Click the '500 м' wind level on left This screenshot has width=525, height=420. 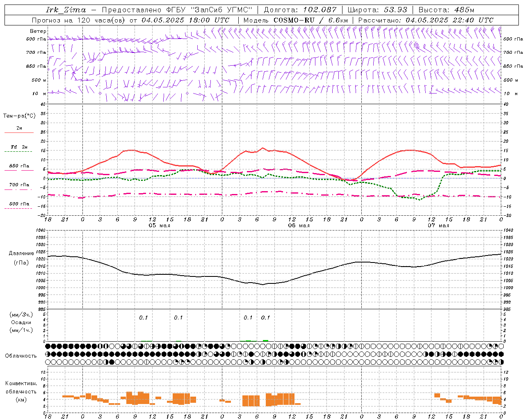click(39, 80)
